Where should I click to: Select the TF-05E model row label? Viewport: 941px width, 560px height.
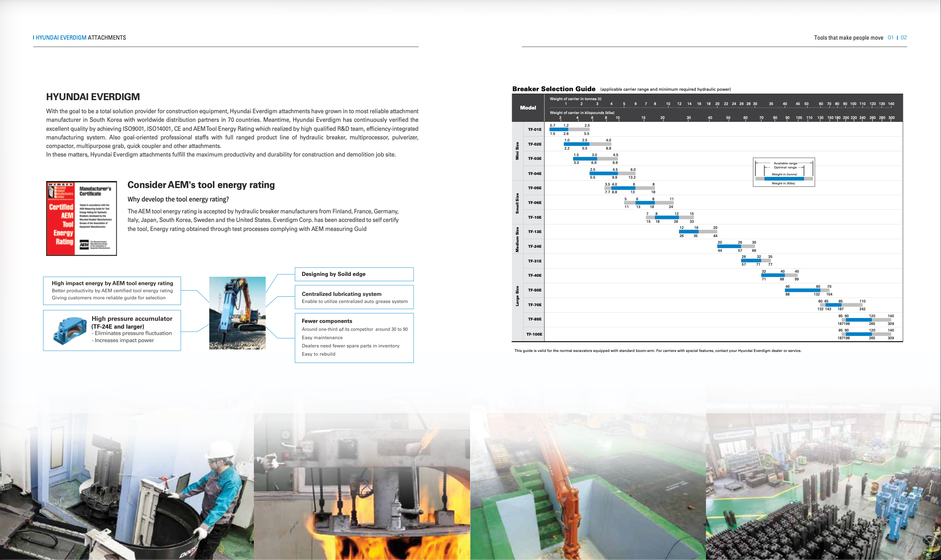(535, 188)
